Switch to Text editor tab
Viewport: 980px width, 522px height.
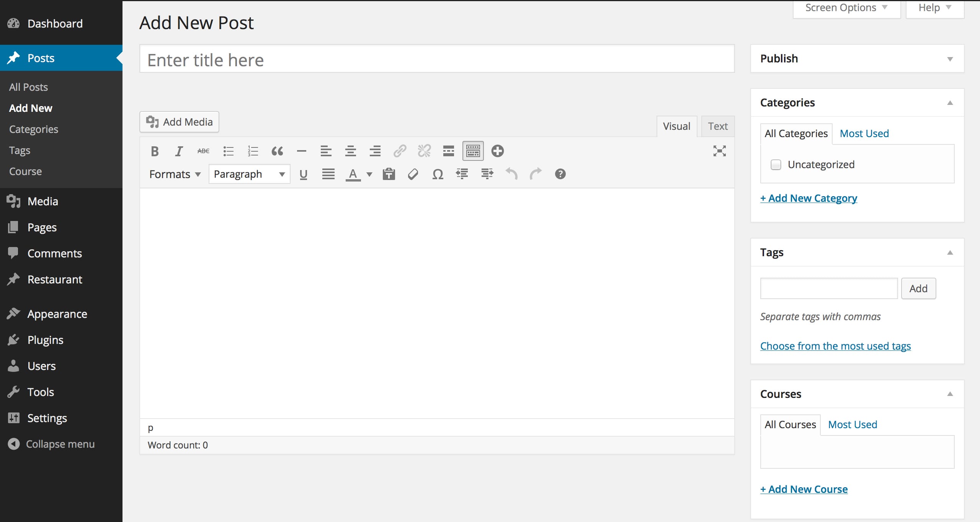pyautogui.click(x=718, y=125)
